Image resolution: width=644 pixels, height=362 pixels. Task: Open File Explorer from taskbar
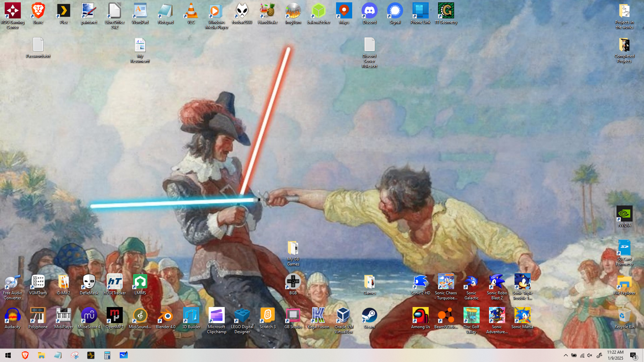point(41,355)
